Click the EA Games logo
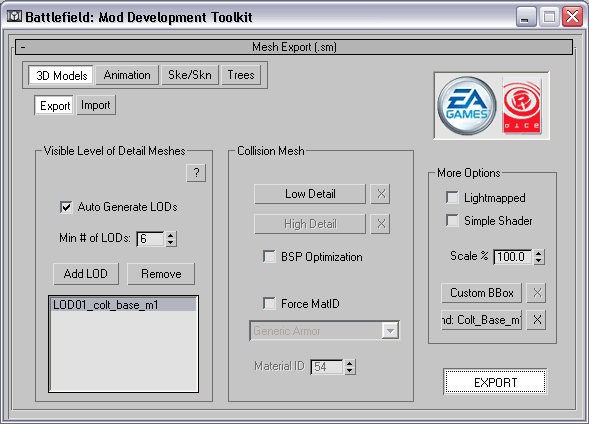The image size is (589, 424). coord(467,106)
